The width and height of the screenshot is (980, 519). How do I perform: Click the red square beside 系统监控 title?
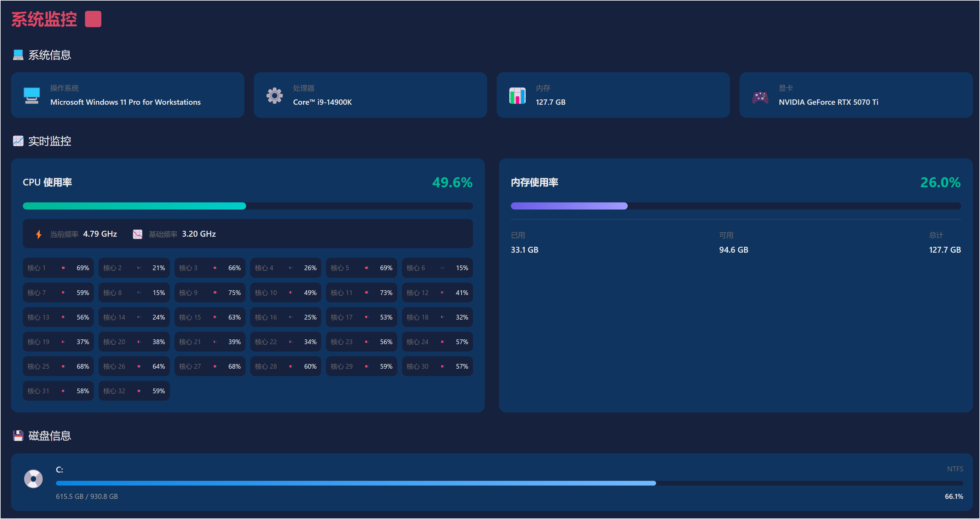[x=93, y=19]
